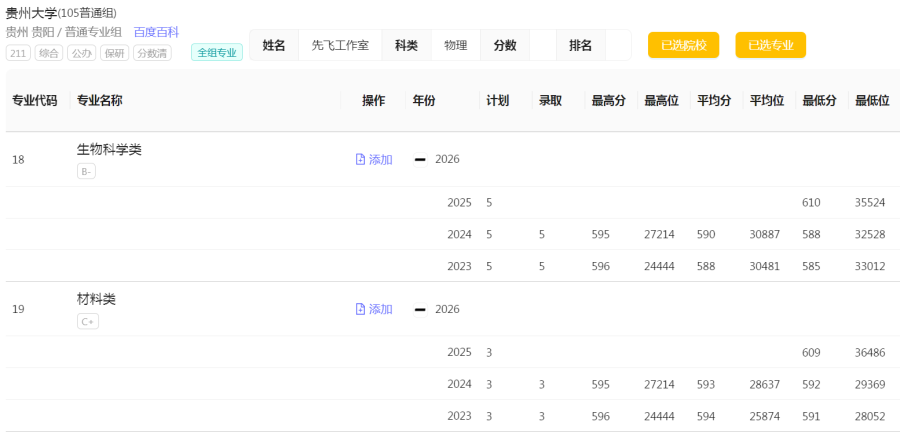Collapse the 2026 row of 生物科学类
The height and width of the screenshot is (433, 900).
(x=420, y=160)
